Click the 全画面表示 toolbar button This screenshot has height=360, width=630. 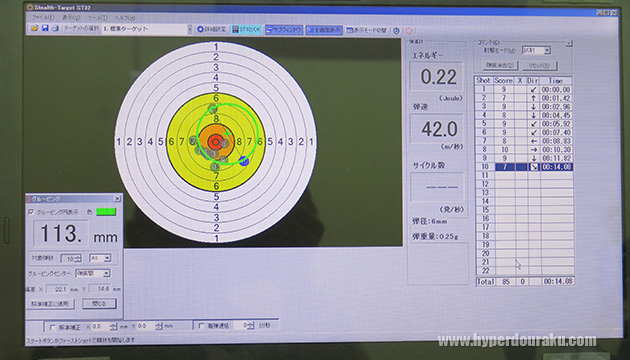coord(324,30)
